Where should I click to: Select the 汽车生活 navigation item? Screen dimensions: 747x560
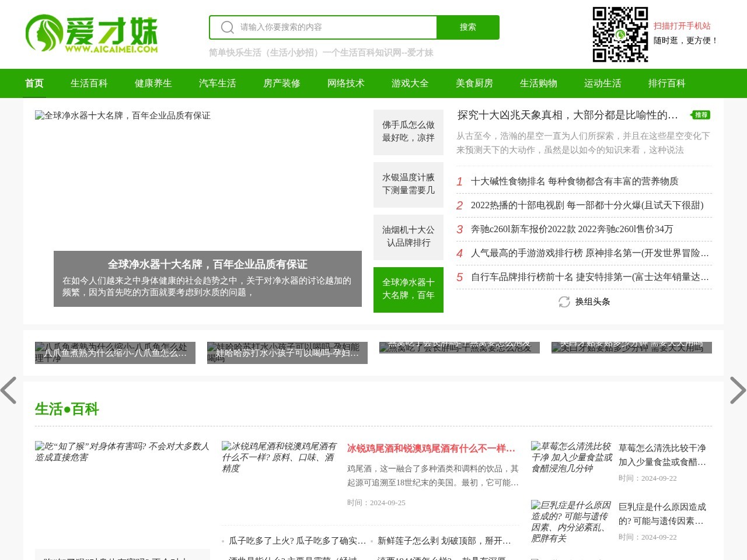point(218,83)
